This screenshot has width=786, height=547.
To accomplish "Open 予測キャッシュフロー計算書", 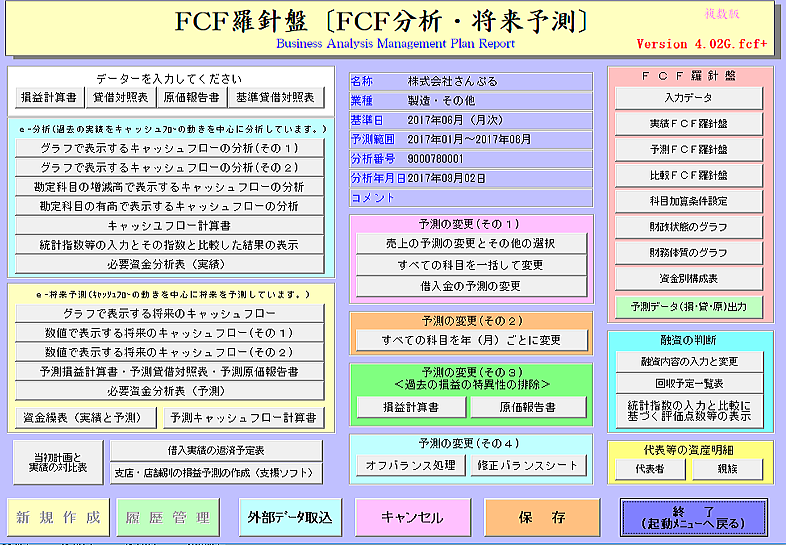I will [243, 417].
